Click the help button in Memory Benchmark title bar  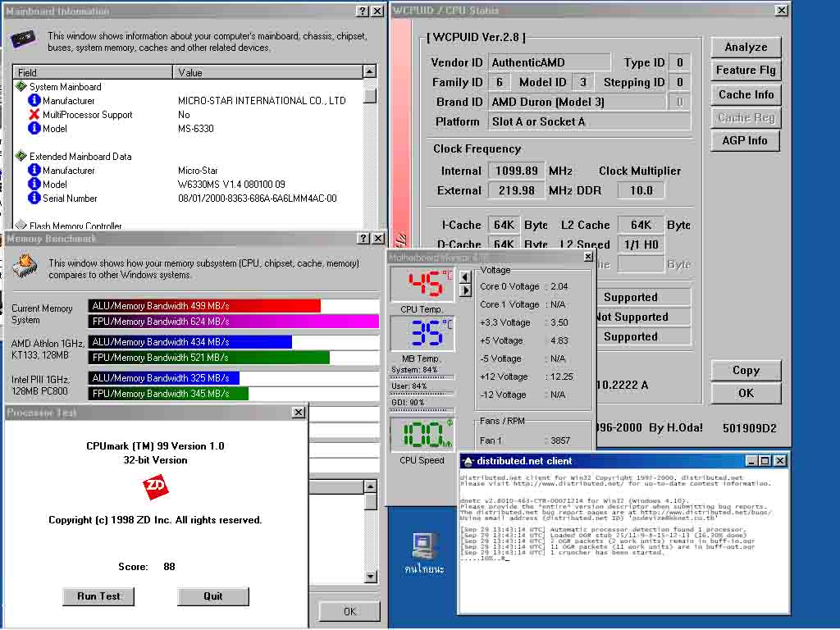363,239
